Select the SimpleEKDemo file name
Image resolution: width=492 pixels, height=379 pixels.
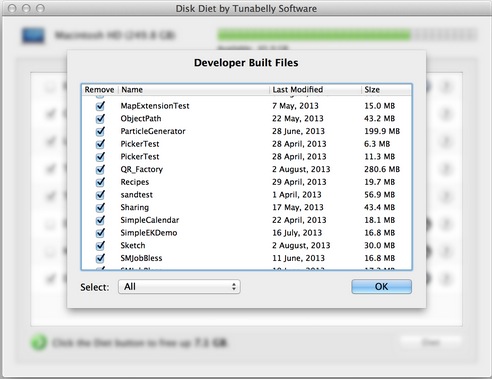point(149,233)
